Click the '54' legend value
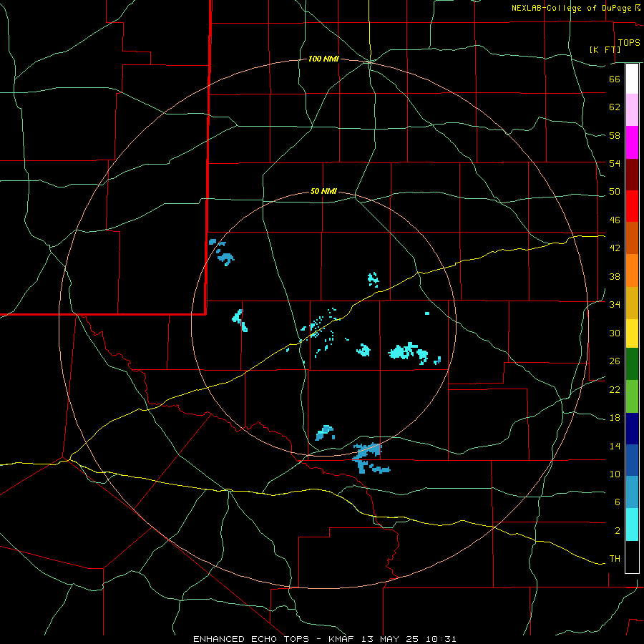Viewport: 644px width, 644px height. pyautogui.click(x=615, y=163)
